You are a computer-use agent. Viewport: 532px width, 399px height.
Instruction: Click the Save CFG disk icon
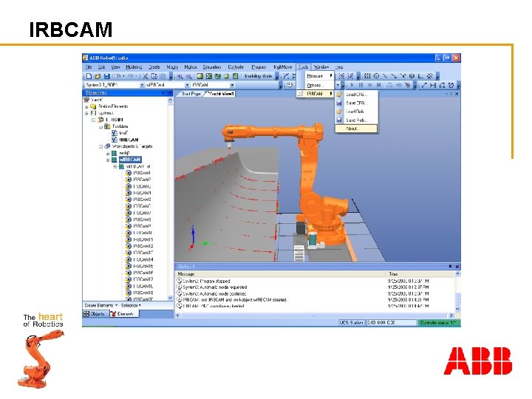tap(339, 103)
